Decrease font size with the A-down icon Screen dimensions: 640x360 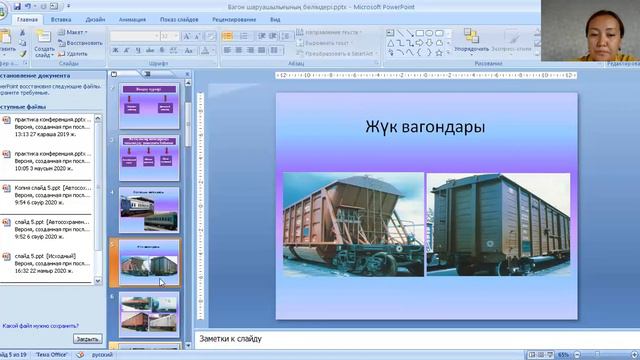point(197,36)
